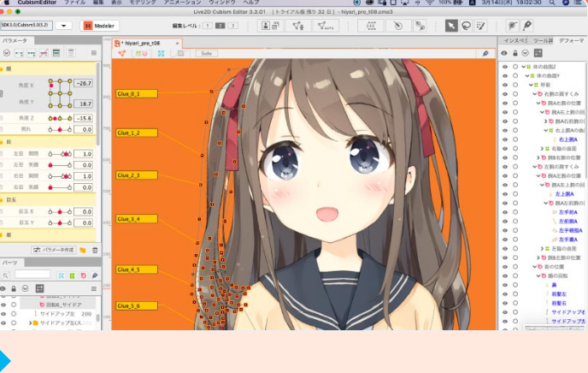Screen dimensions: 588x373
Task: Click the glue tool toolbar icon
Action: [x=420, y=26]
